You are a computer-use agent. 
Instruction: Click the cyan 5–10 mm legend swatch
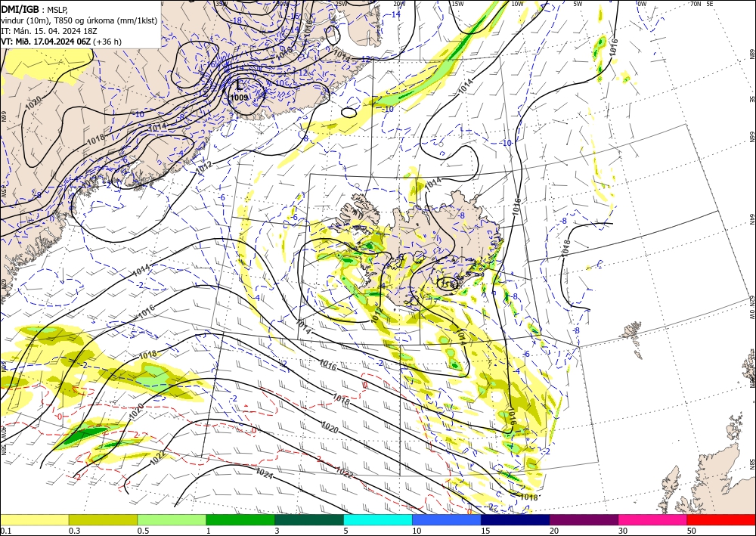pyautogui.click(x=378, y=519)
